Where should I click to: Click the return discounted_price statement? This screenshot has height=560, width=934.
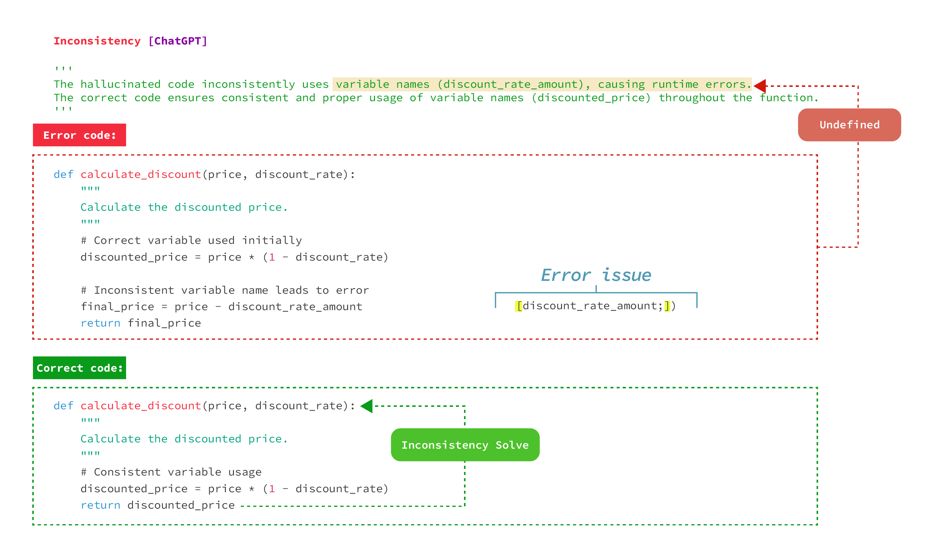click(x=157, y=505)
